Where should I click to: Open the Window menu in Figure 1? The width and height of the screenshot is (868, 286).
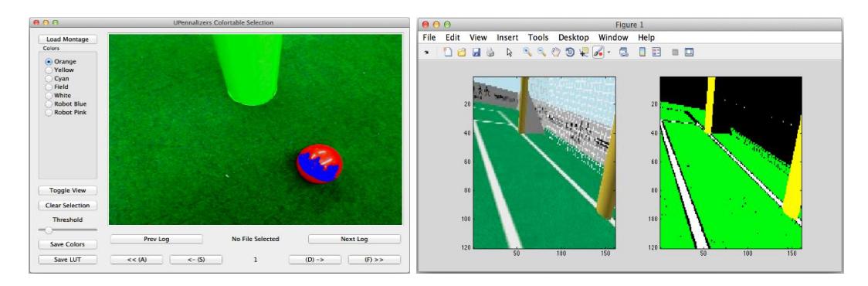pos(613,38)
